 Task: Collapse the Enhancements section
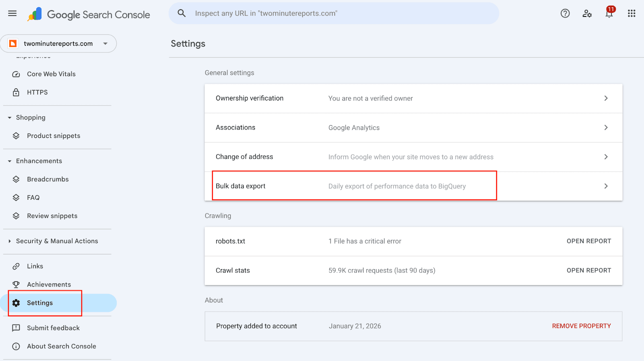(10, 161)
